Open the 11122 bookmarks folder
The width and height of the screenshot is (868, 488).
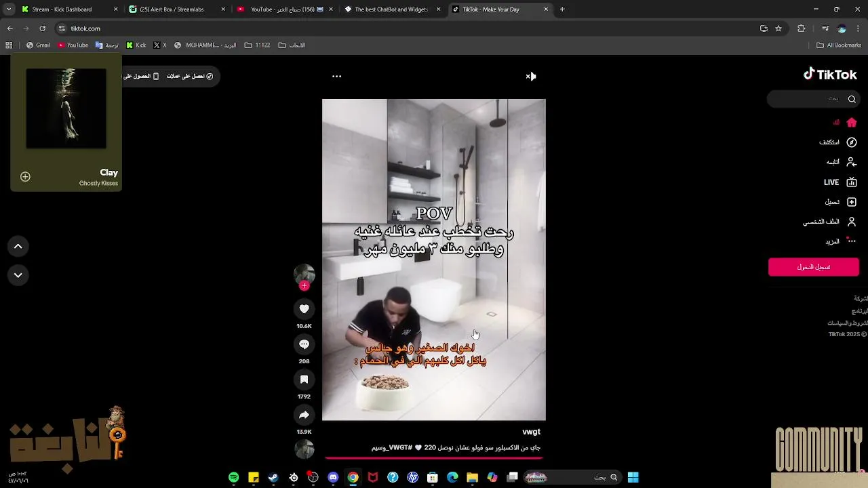pos(257,45)
